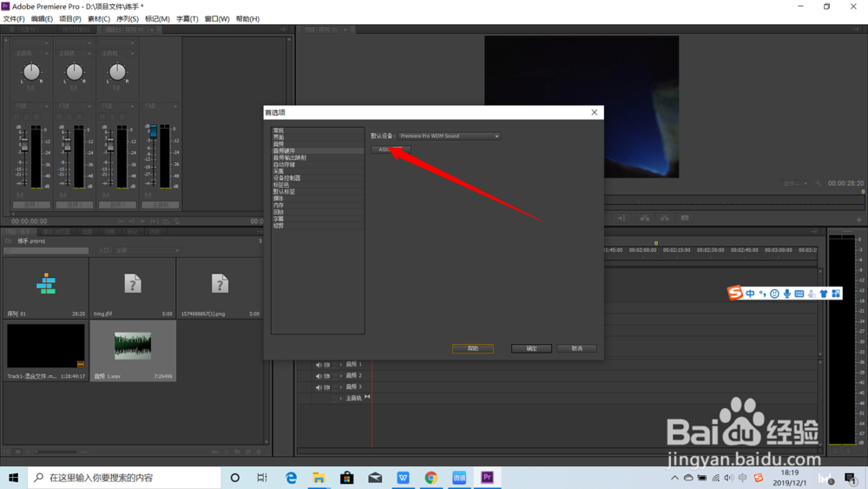Open the 编辑(E) menu
This screenshot has width=868, height=489.
click(x=42, y=19)
